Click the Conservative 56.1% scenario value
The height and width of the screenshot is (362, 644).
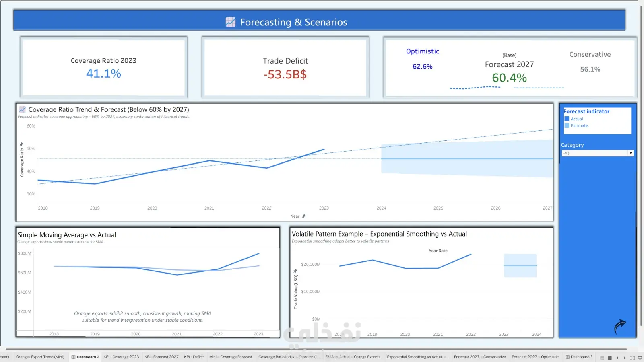click(590, 70)
